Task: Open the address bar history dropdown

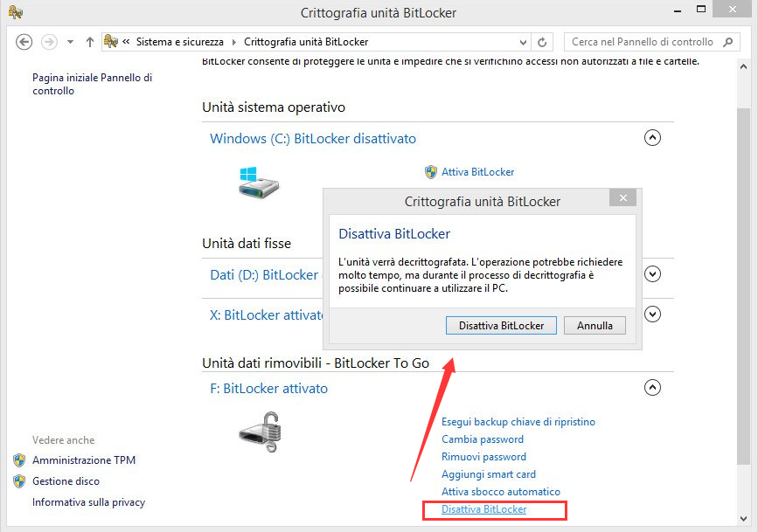Action: pyautogui.click(x=524, y=42)
